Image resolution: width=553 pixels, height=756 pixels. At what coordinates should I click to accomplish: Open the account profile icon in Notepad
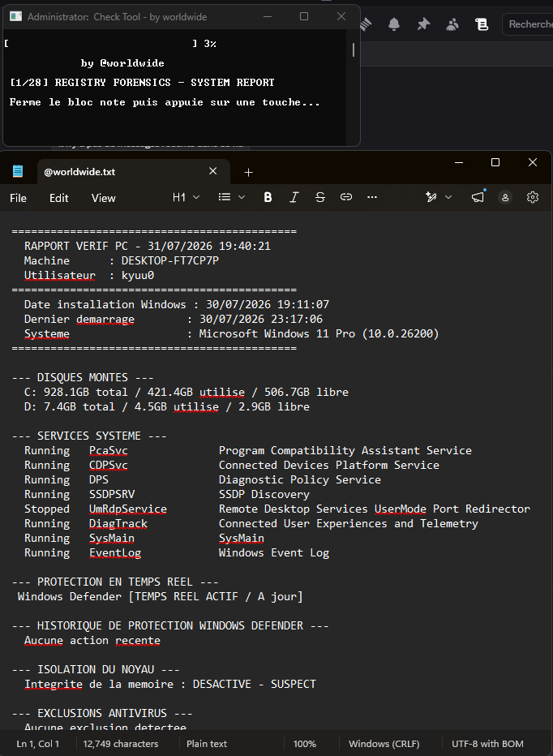pyautogui.click(x=505, y=197)
